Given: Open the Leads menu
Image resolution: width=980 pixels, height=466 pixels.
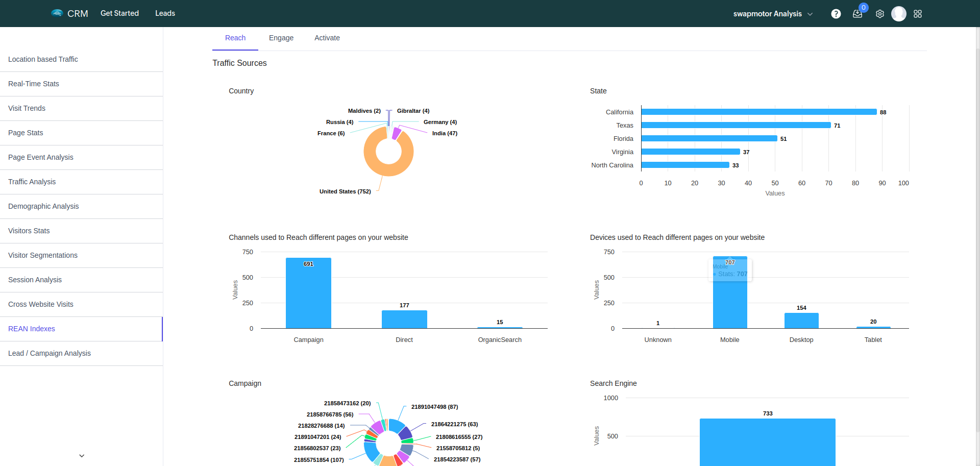Looking at the screenshot, I should click(165, 13).
